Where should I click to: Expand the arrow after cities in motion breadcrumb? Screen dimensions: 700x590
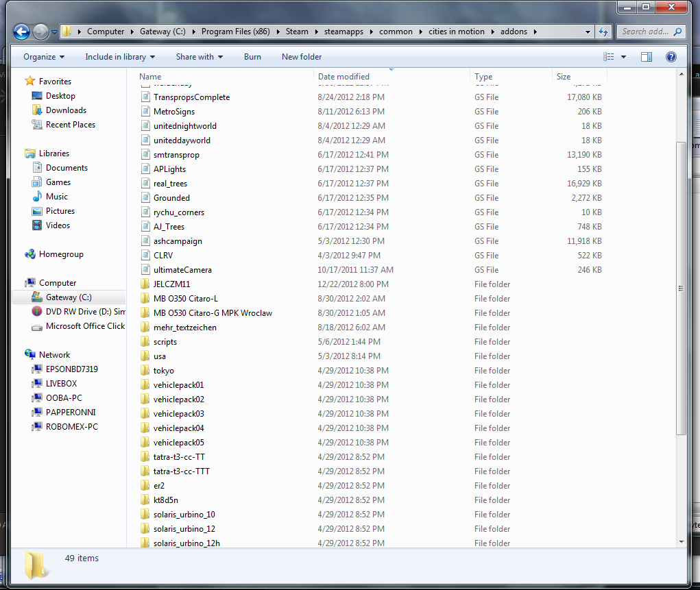493,32
